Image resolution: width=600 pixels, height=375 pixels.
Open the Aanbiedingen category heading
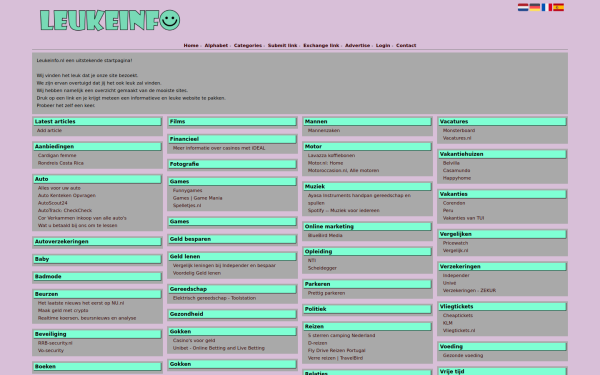click(97, 147)
